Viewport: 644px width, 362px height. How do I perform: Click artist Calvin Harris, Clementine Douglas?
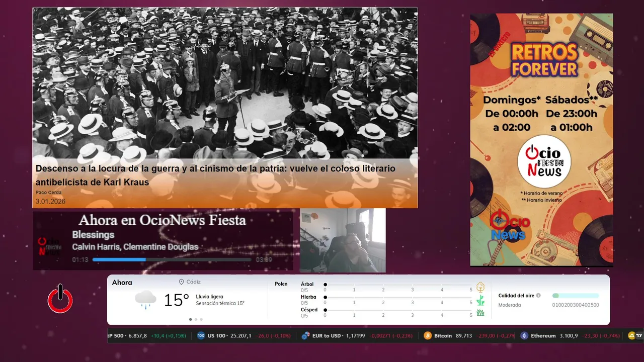point(135,247)
